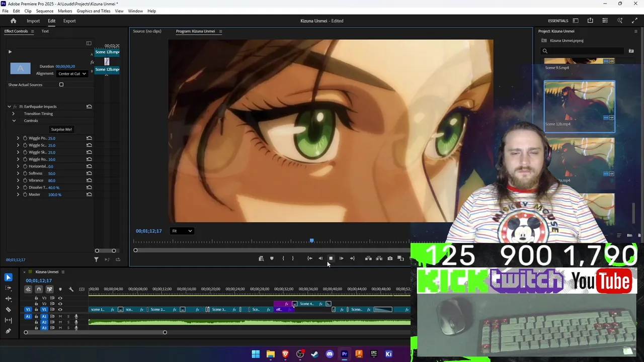Click the Vibrance value 80.0

[52, 180]
